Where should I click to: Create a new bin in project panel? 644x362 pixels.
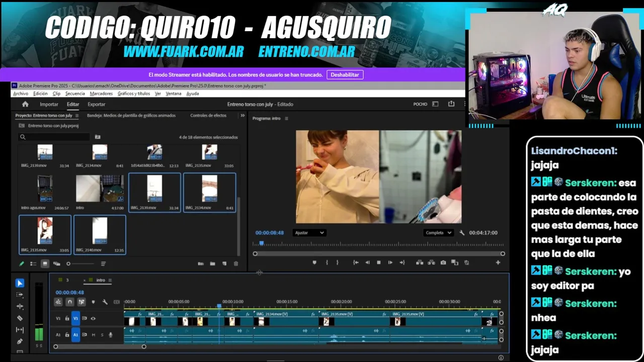(212, 263)
